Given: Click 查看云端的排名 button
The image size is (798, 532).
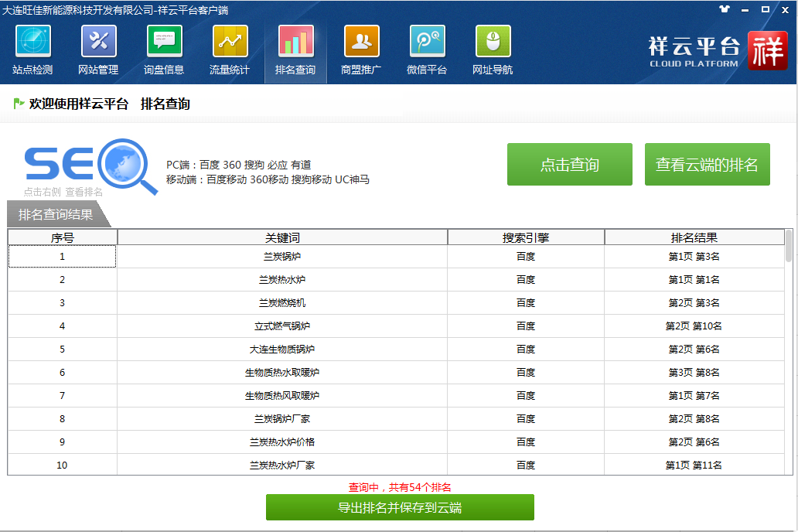Looking at the screenshot, I should pos(707,165).
